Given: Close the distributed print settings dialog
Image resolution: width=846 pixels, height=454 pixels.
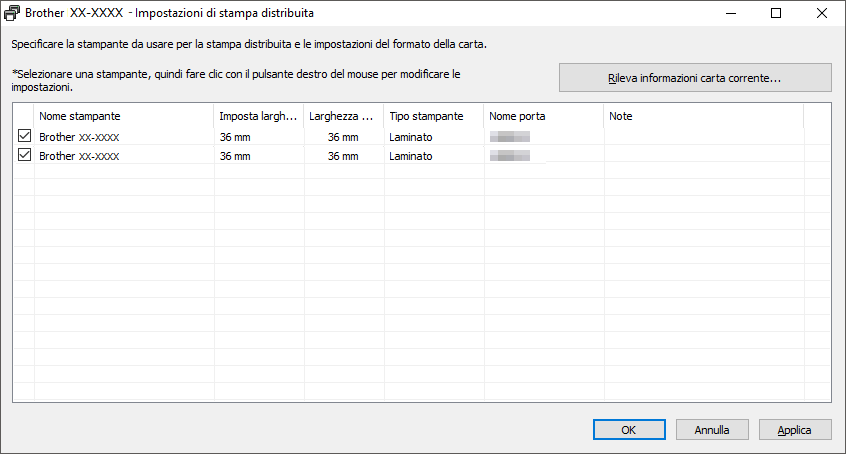Looking at the screenshot, I should (x=822, y=15).
